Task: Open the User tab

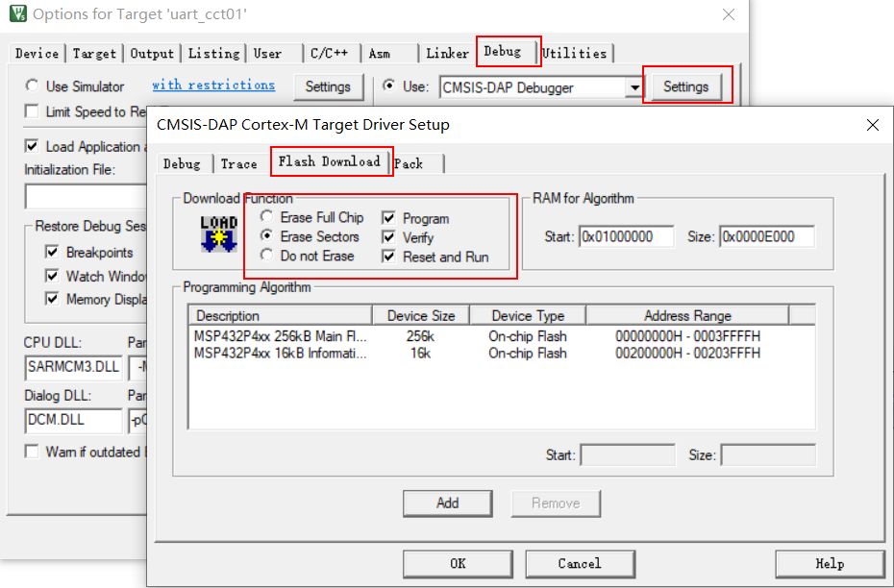Action: tap(275, 54)
